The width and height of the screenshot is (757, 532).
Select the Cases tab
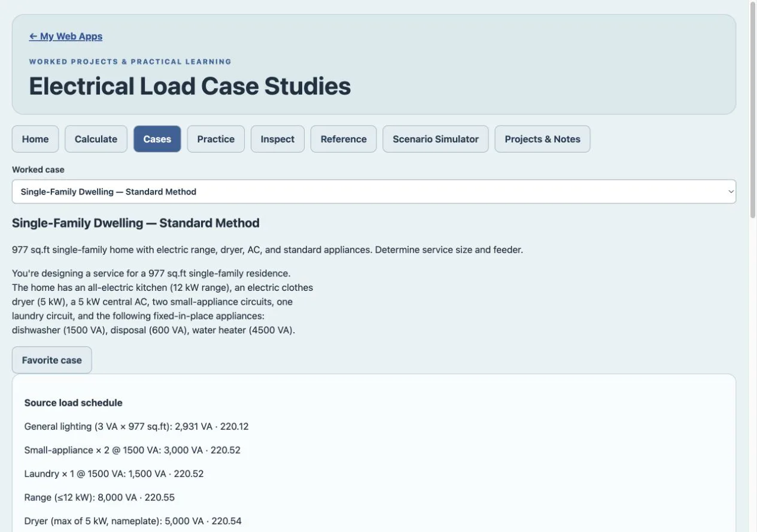point(157,139)
